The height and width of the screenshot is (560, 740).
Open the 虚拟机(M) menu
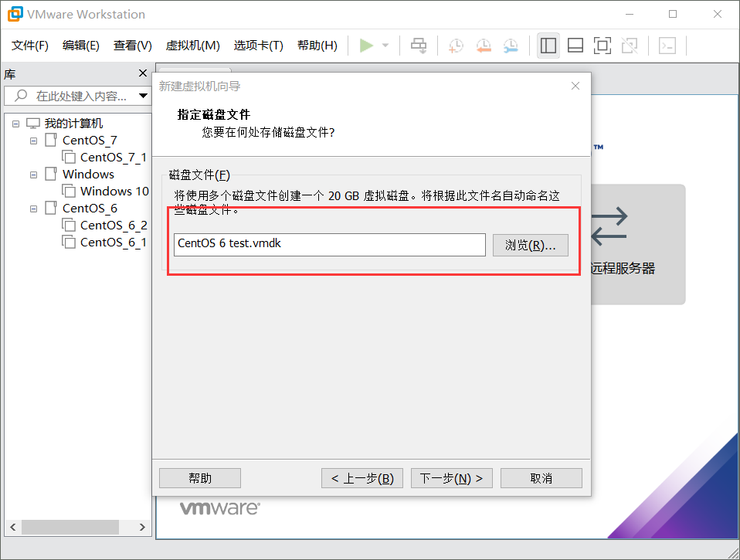(x=192, y=46)
